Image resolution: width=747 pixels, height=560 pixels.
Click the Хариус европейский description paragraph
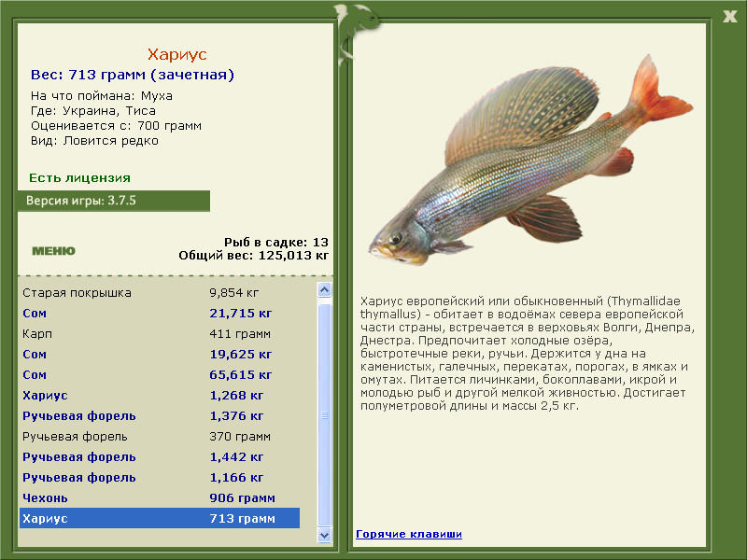pyautogui.click(x=528, y=354)
